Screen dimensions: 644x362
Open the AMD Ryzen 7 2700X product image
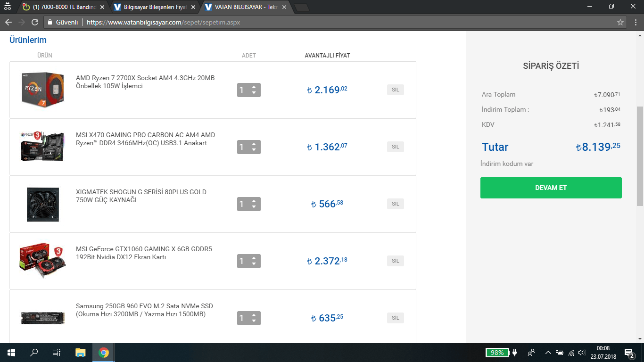click(x=43, y=90)
